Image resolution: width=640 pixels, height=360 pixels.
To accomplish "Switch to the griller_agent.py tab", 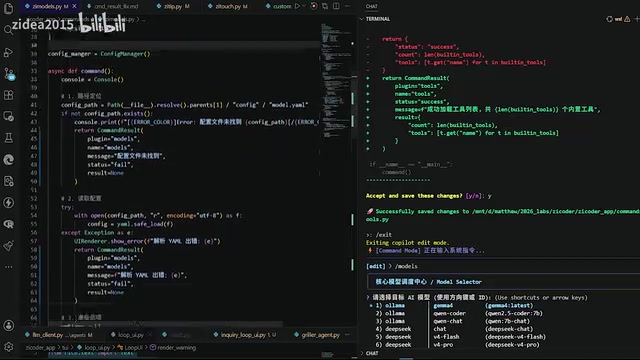I will pos(317,335).
